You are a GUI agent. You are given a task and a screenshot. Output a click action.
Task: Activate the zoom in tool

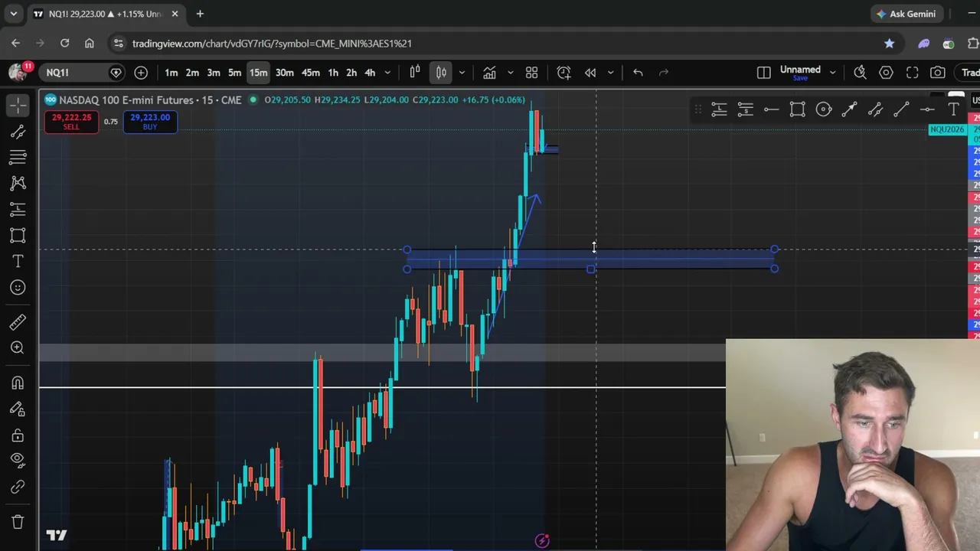18,348
